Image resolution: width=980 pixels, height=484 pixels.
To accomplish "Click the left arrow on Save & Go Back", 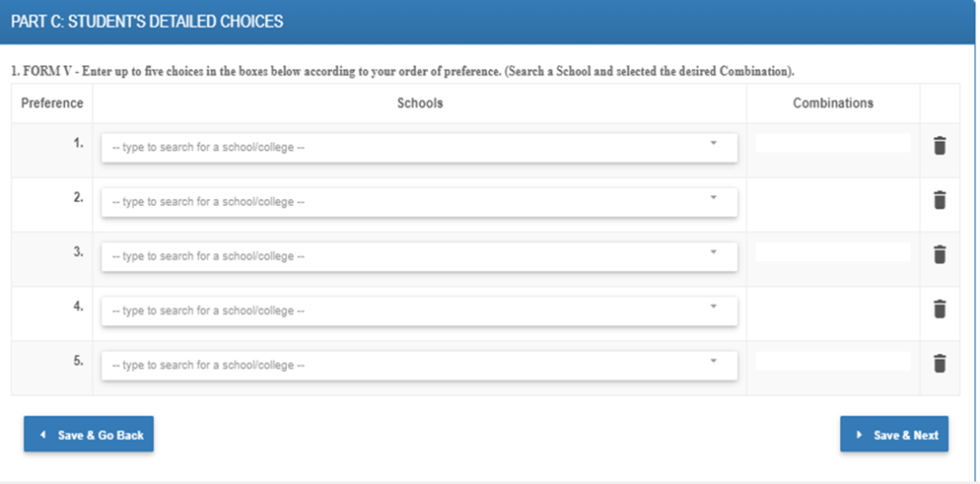I will [x=43, y=434].
